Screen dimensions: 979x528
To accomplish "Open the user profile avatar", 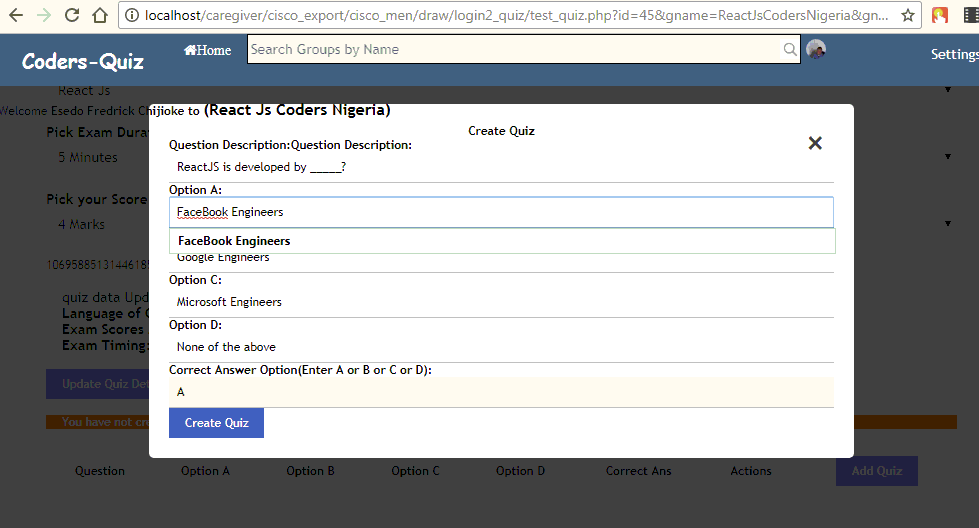I will pyautogui.click(x=816, y=49).
